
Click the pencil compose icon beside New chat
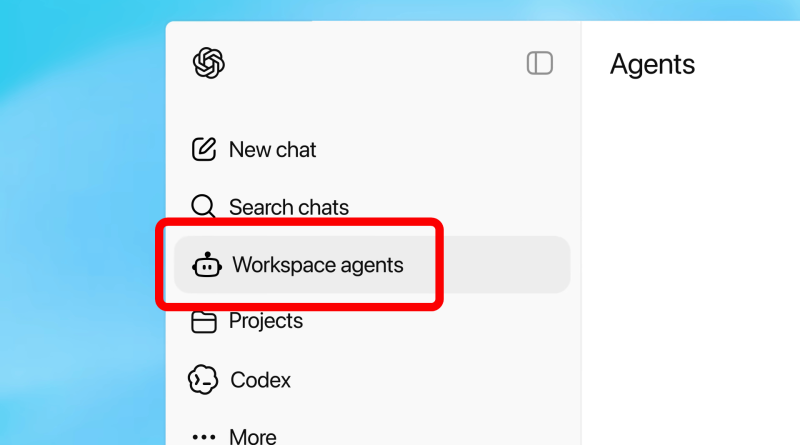204,150
